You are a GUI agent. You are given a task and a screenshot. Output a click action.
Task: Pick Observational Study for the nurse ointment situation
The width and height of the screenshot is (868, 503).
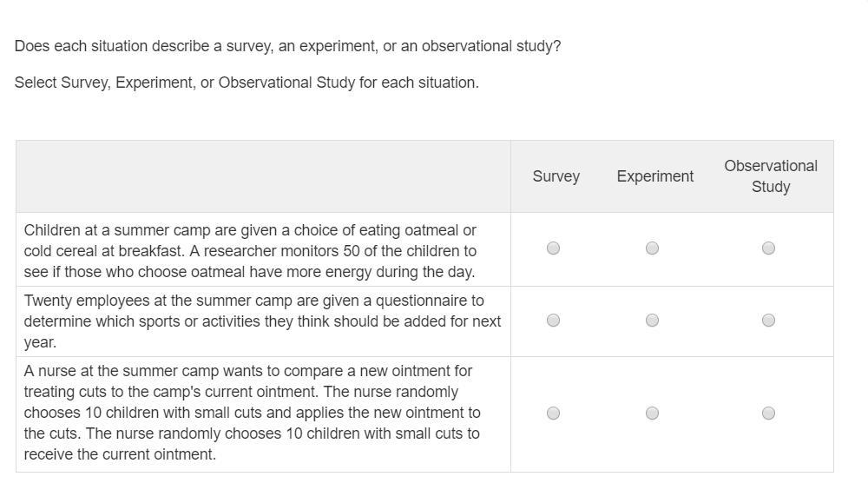768,414
